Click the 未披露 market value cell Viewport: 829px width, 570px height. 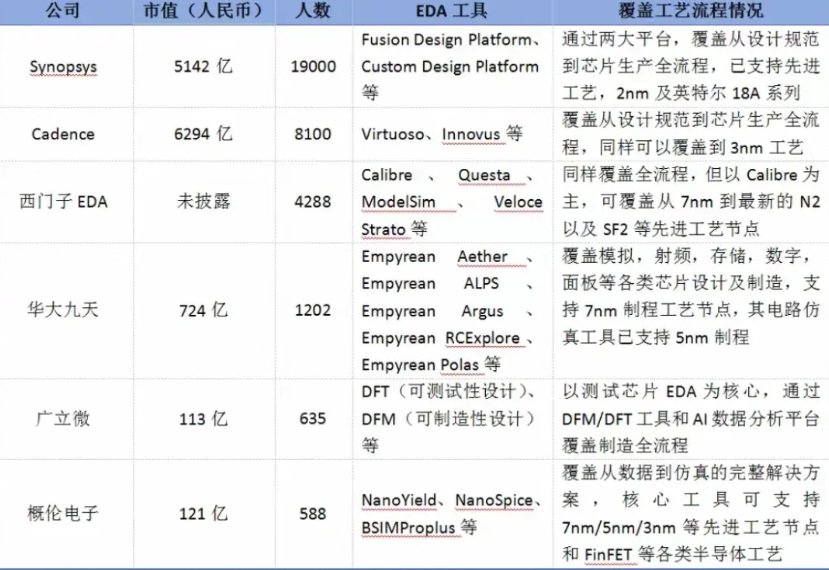pyautogui.click(x=204, y=201)
